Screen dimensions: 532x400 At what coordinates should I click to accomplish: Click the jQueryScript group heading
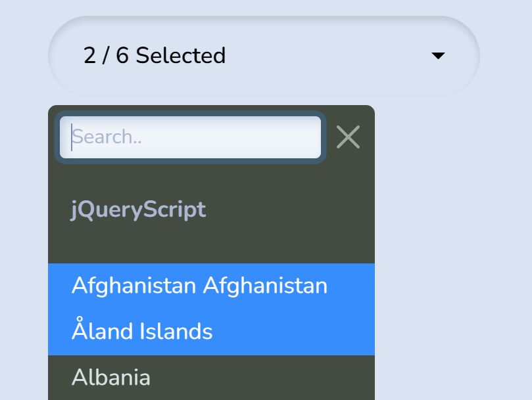click(138, 209)
